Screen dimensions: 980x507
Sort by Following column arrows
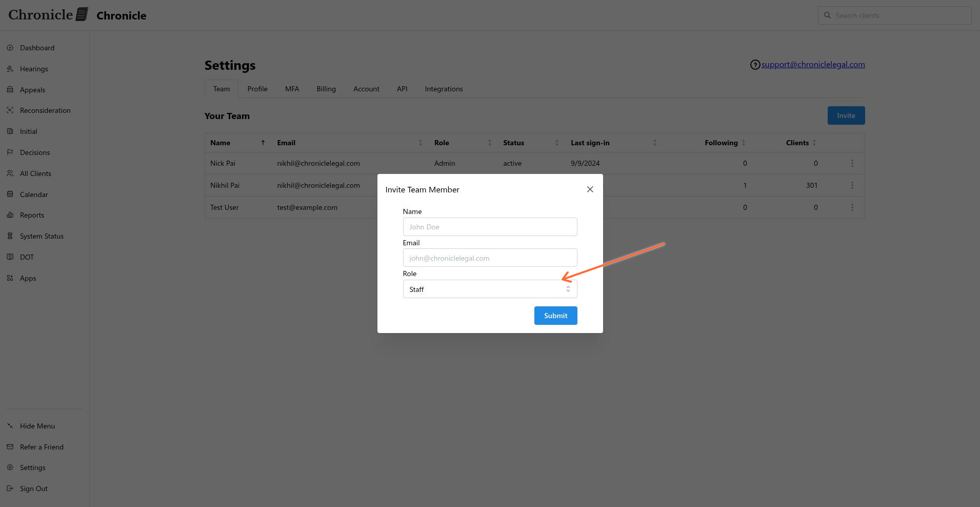pos(744,143)
